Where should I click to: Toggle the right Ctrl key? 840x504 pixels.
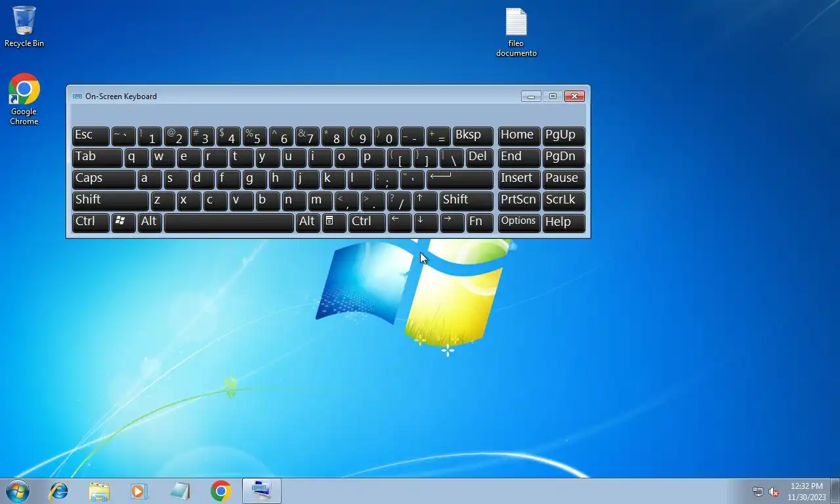(367, 222)
